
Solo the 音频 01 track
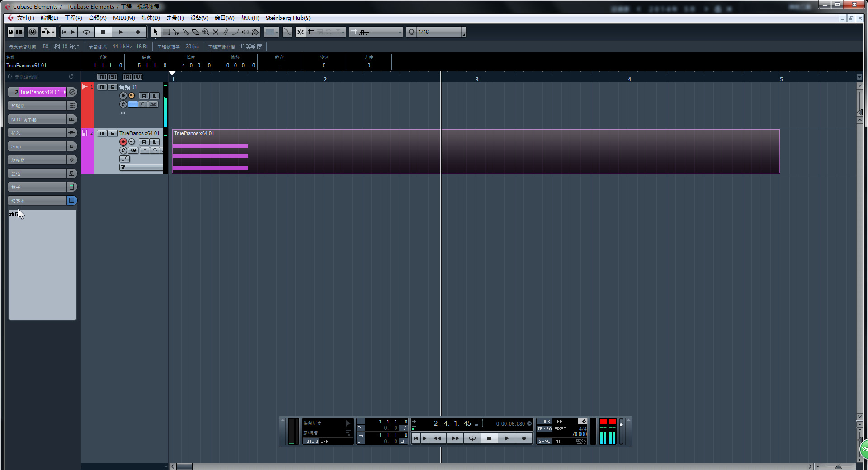(x=112, y=87)
